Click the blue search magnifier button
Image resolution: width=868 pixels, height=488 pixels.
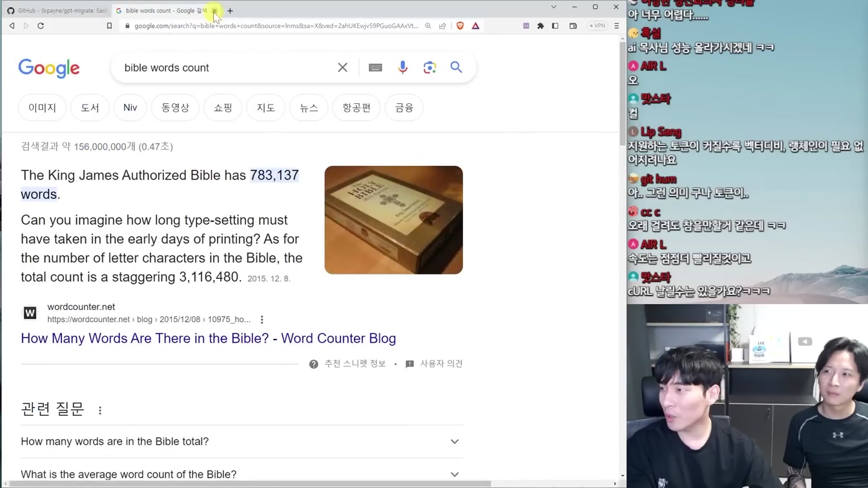(x=457, y=67)
